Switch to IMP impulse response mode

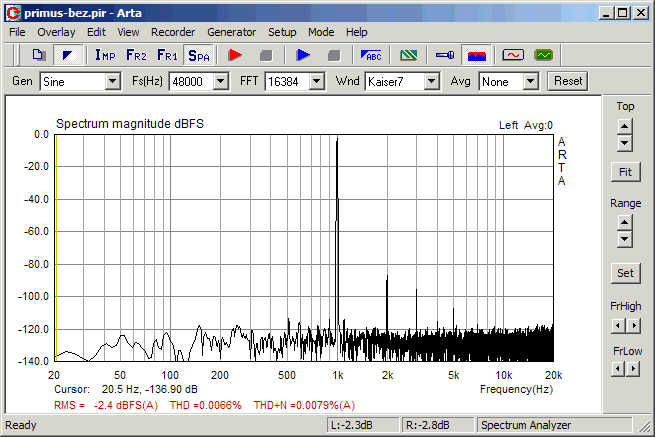coord(105,55)
